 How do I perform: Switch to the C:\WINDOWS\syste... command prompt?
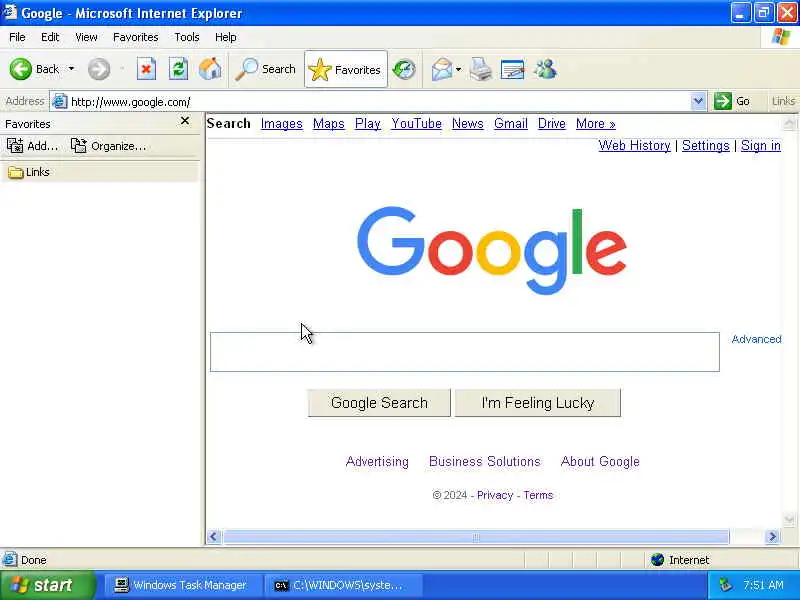point(342,585)
